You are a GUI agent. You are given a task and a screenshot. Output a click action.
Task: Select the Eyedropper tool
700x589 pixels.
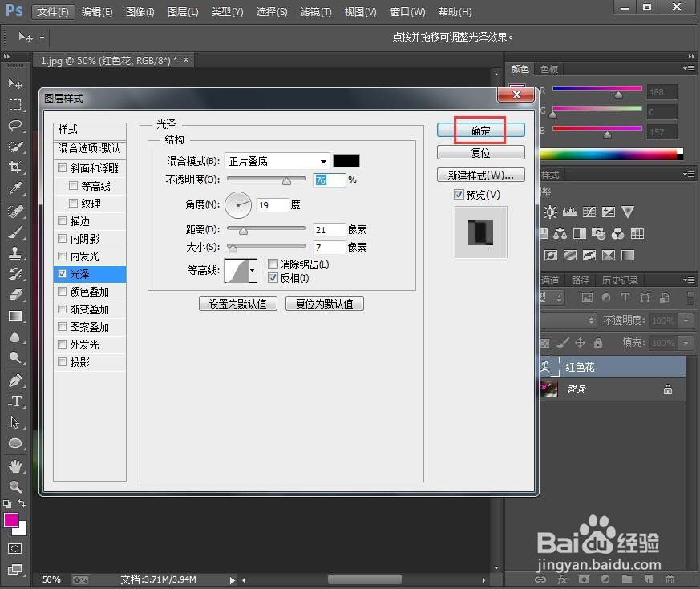coord(15,188)
